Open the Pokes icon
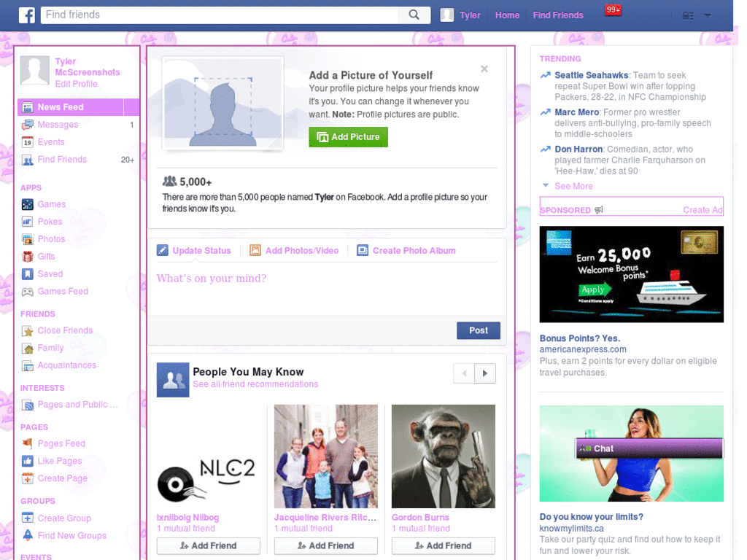747x560 pixels. (x=28, y=222)
